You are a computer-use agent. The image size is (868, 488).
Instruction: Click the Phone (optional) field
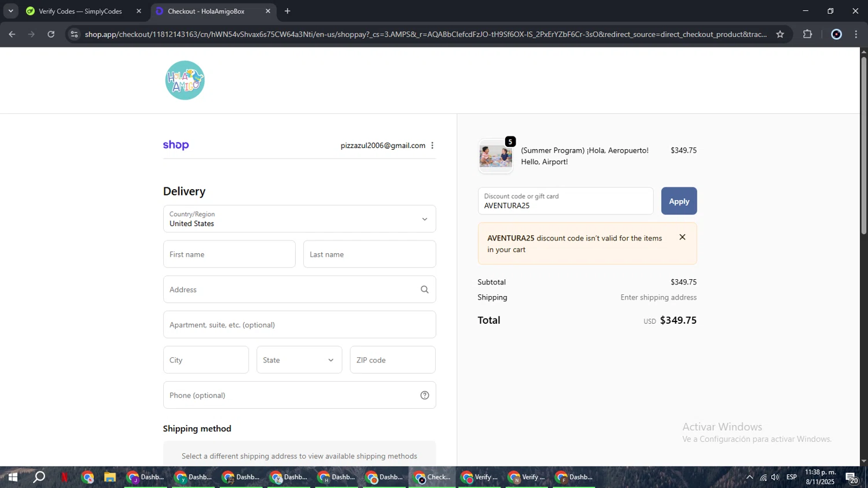[x=299, y=395]
